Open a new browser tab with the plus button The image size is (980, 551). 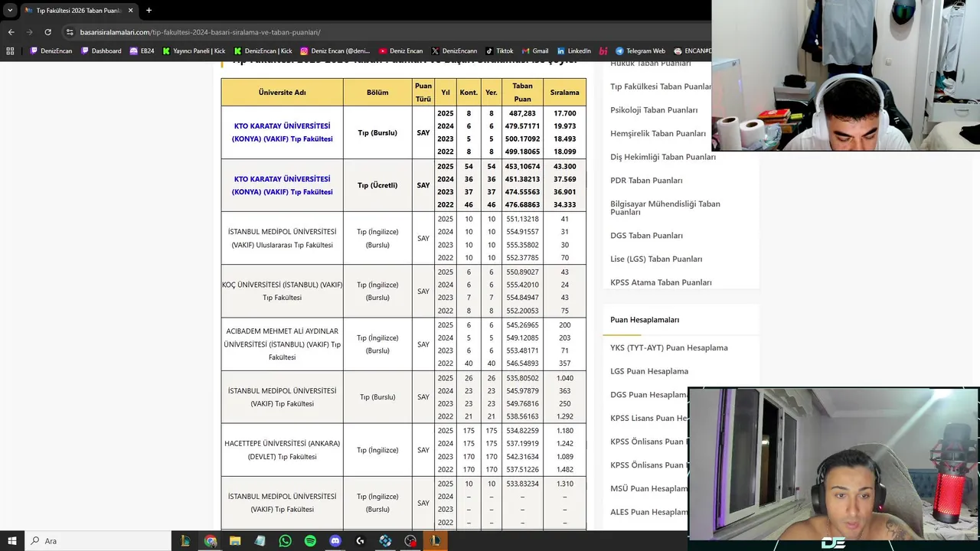pos(149,10)
